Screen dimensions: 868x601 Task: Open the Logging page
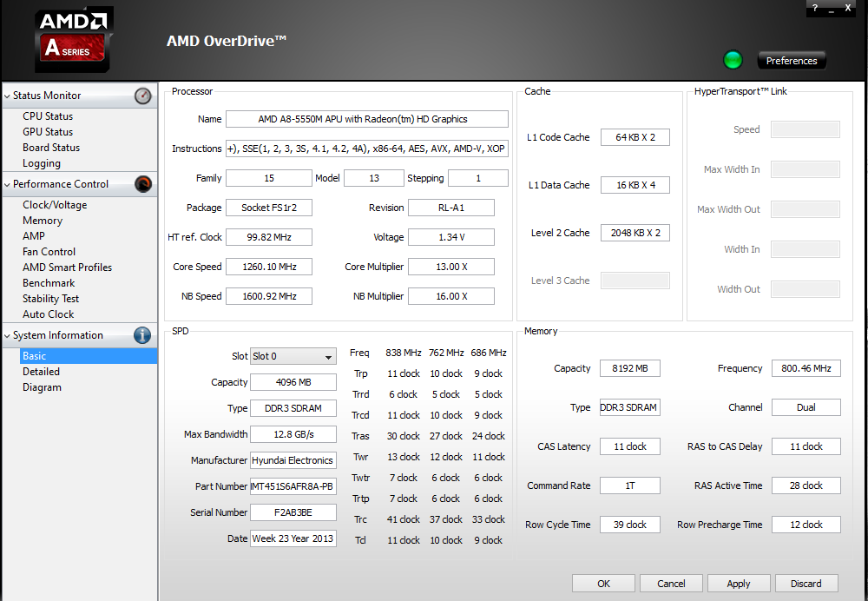tap(42, 163)
